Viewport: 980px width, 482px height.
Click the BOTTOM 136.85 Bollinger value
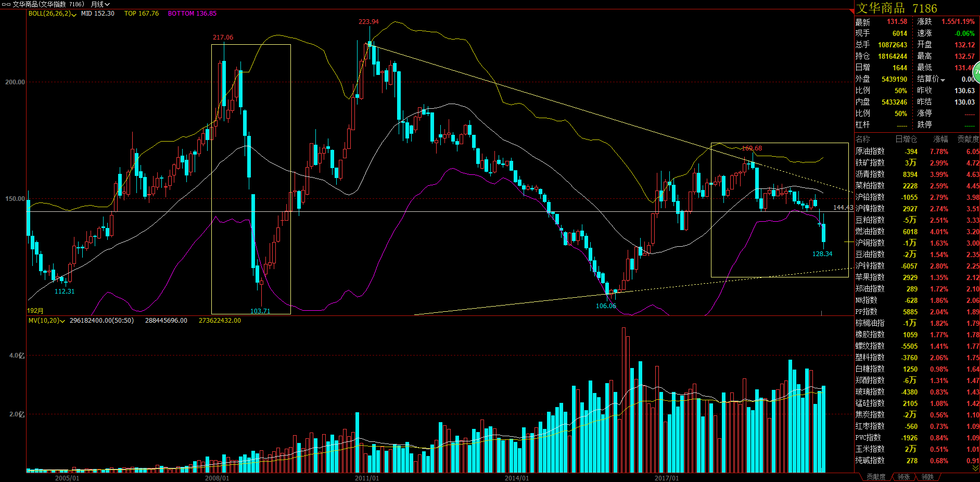coord(192,14)
